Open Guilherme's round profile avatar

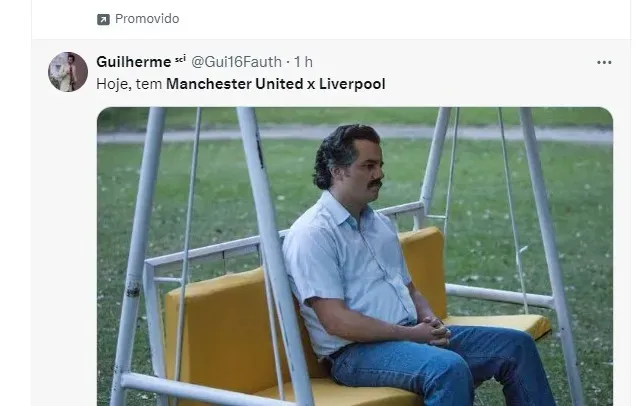(68, 72)
